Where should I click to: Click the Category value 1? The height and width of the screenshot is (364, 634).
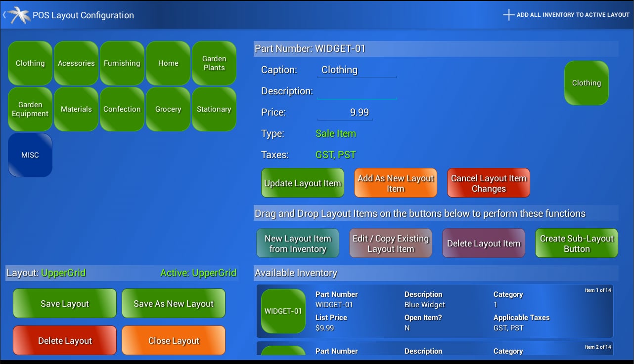(496, 305)
